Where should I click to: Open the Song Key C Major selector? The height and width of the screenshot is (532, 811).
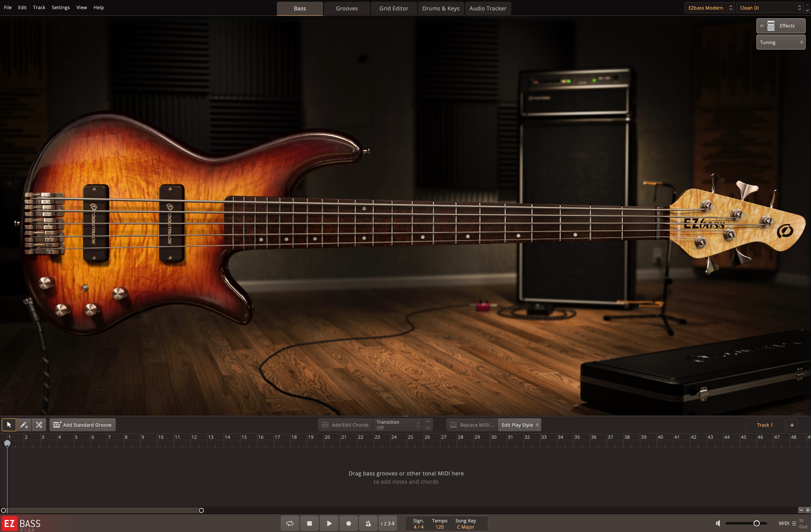(x=466, y=527)
